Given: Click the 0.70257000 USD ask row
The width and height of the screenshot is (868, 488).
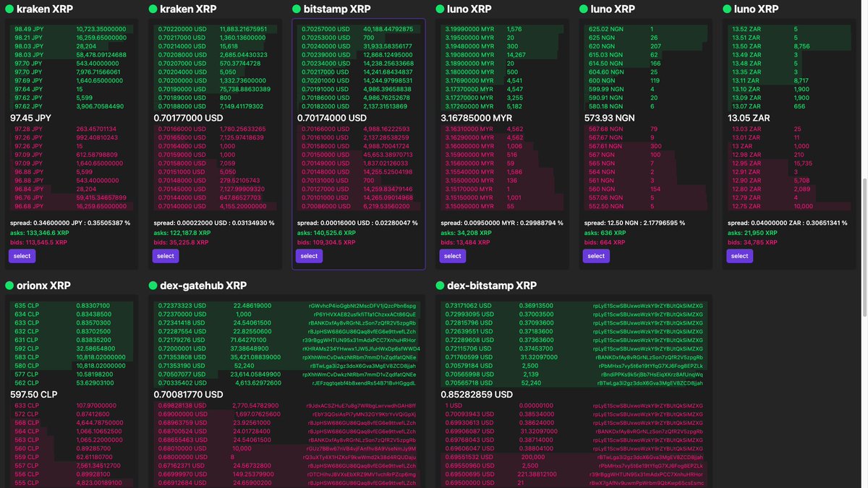Looking at the screenshot, I should click(357, 29).
